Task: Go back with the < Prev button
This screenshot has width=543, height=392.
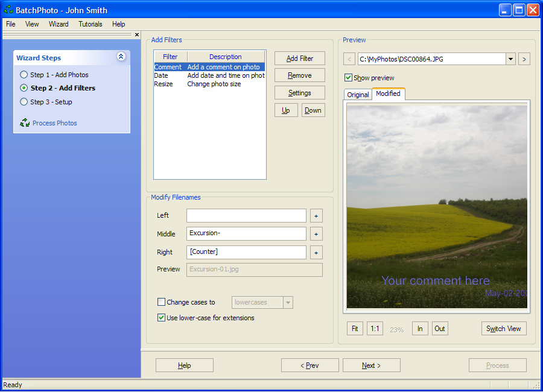Action: pyautogui.click(x=310, y=365)
